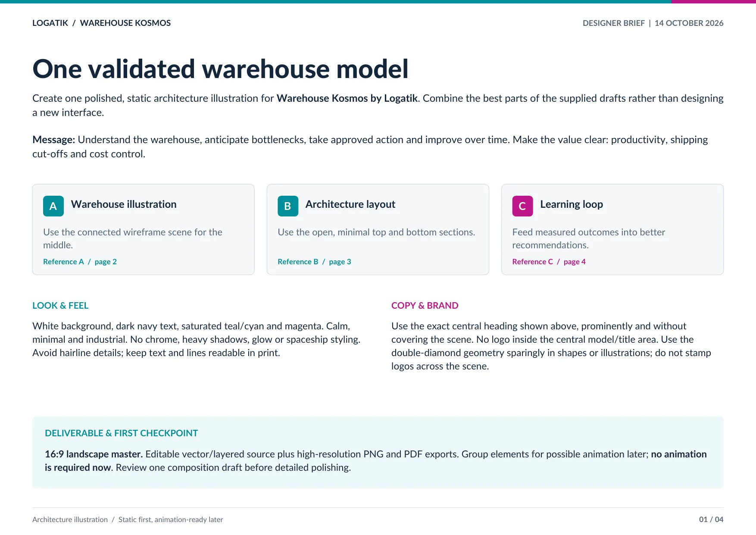
Task: Click the Feed measured outcomes description text
Action: tap(588, 238)
